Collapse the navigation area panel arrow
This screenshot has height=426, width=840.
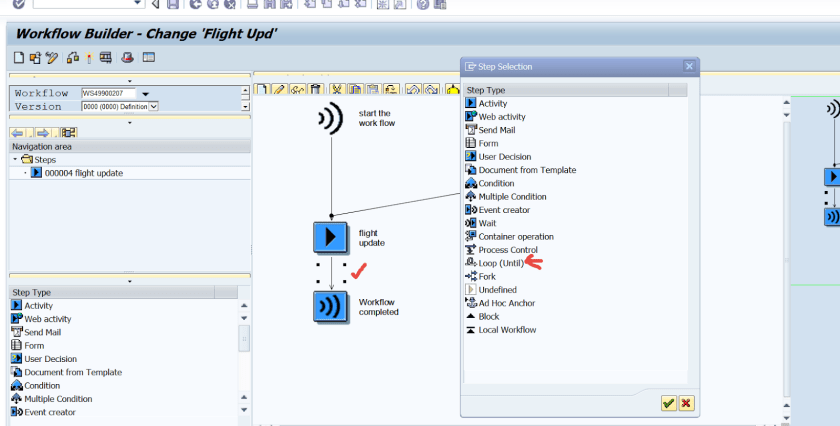129,123
